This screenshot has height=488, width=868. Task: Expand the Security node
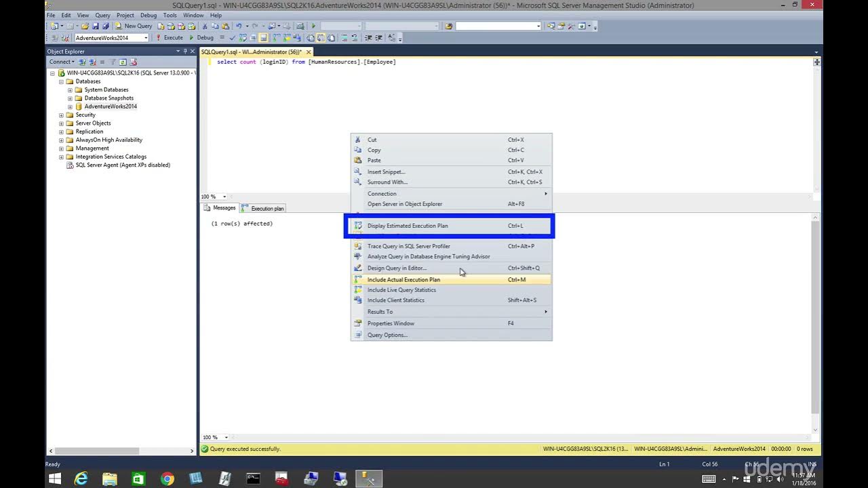(61, 115)
